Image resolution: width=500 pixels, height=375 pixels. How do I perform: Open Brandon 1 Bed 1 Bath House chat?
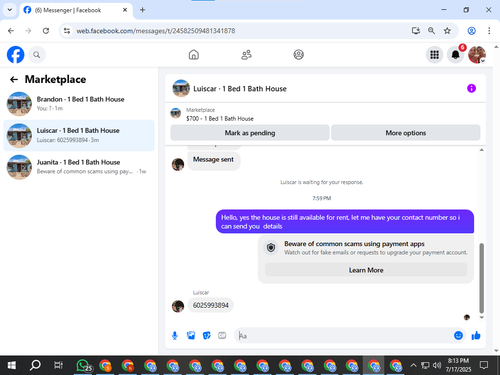79,104
